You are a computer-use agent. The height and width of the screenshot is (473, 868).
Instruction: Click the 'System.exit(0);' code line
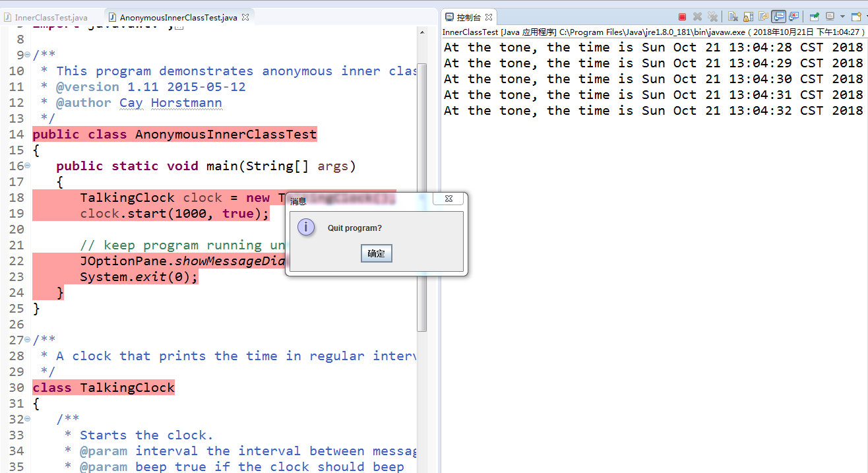point(139,277)
